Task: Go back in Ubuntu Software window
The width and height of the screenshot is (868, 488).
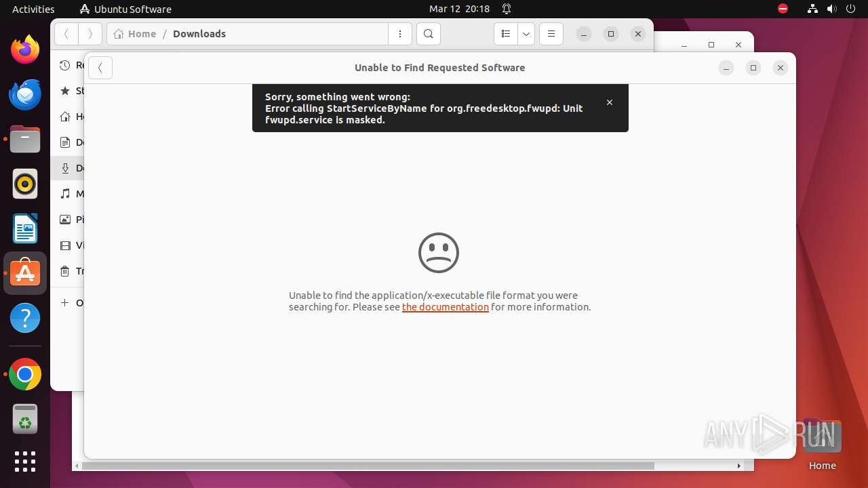Action: pyautogui.click(x=100, y=68)
